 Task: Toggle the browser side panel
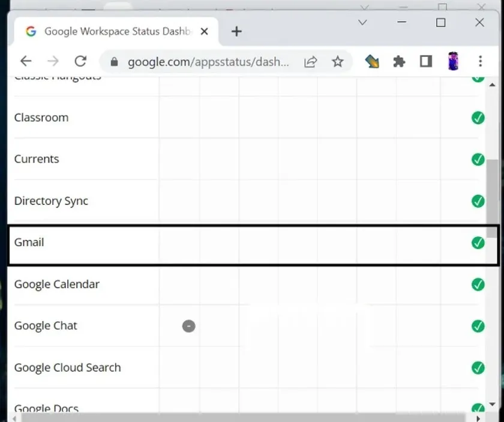click(x=426, y=61)
